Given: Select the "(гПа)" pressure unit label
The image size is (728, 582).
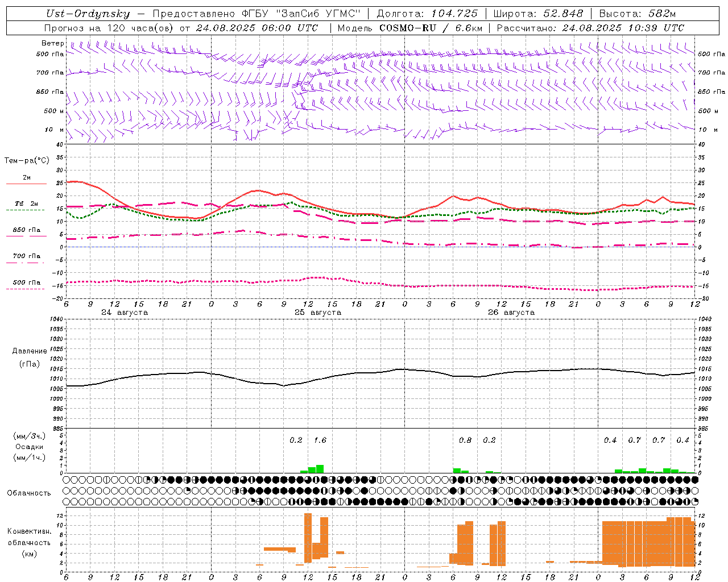Looking at the screenshot, I should point(30,364).
